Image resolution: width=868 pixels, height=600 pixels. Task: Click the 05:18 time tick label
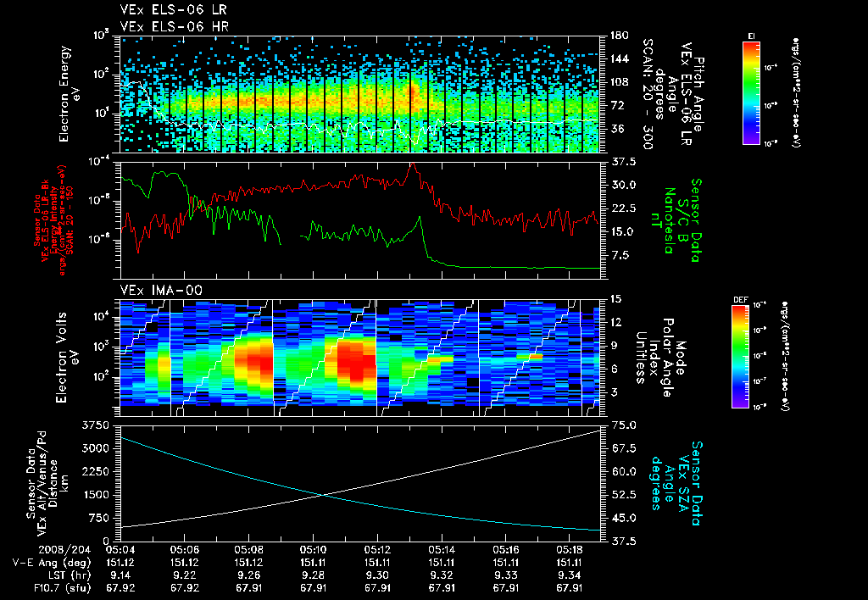[x=570, y=550]
